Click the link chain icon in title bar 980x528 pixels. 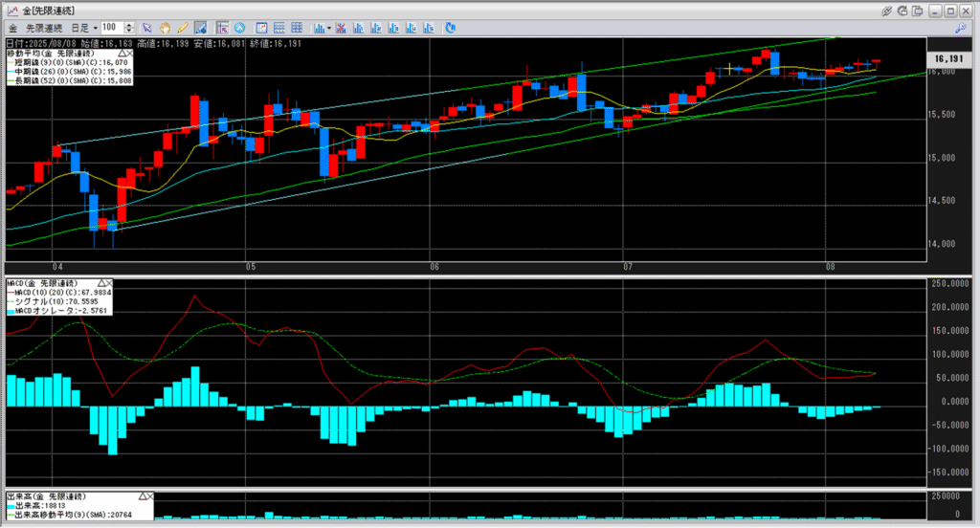[886, 11]
